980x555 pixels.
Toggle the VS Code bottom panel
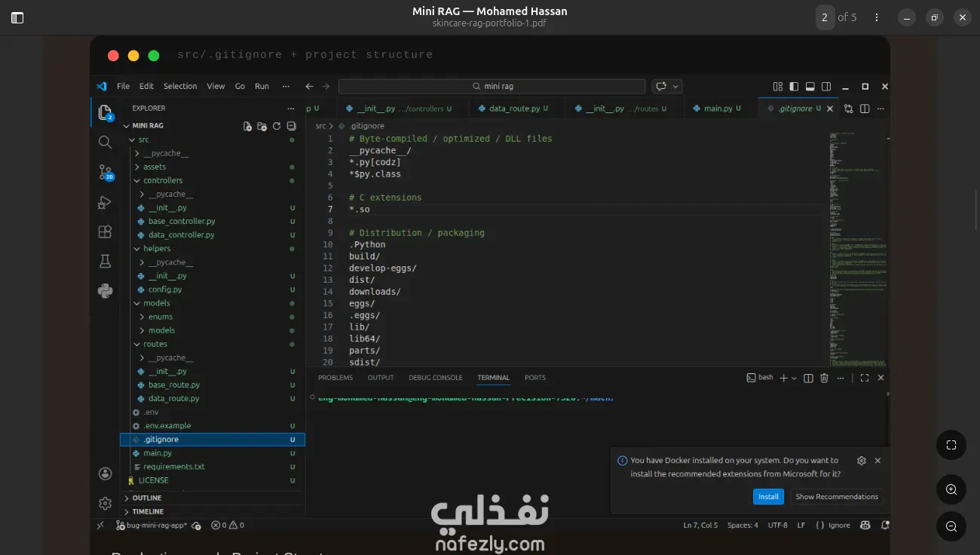(810, 86)
